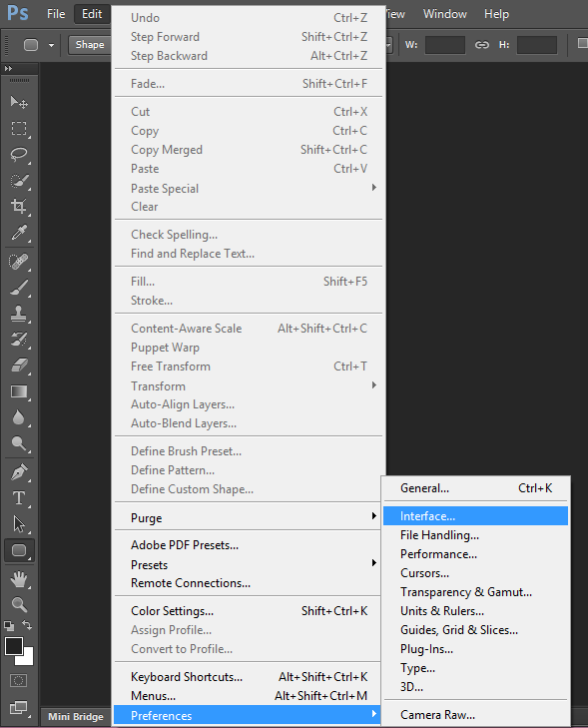Select the History Brush tool
The height and width of the screenshot is (728, 588).
coord(19,340)
